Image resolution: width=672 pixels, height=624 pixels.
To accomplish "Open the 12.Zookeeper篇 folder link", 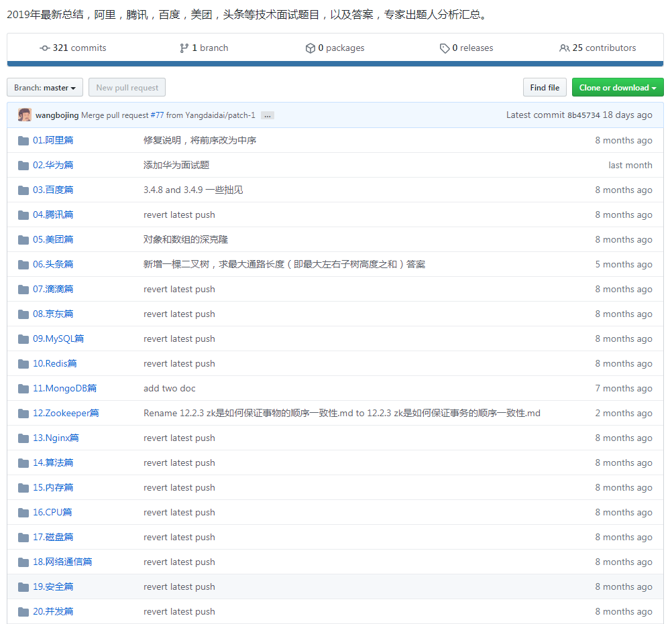I will [66, 414].
